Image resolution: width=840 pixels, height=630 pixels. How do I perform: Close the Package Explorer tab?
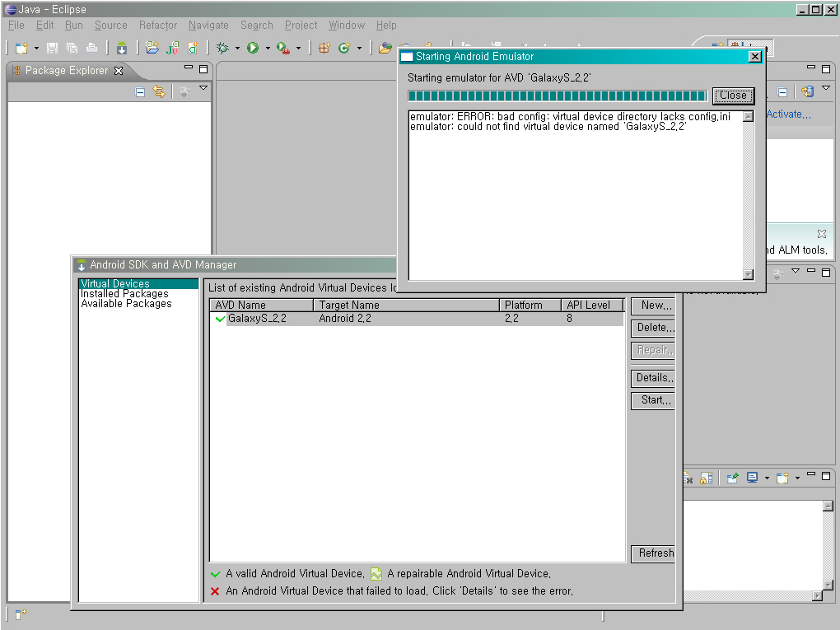pyautogui.click(x=119, y=71)
